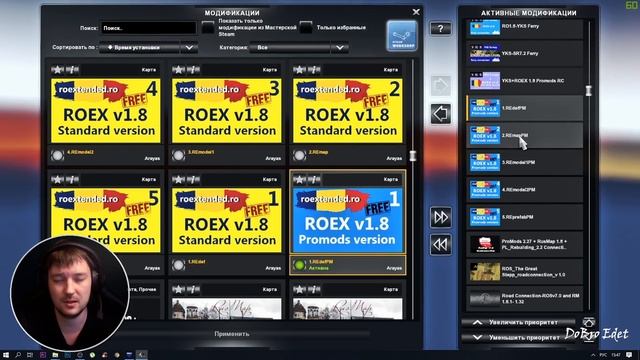Open the sort-by Время установки dropdown
Viewport: 640px width, 360px height.
tap(149, 48)
